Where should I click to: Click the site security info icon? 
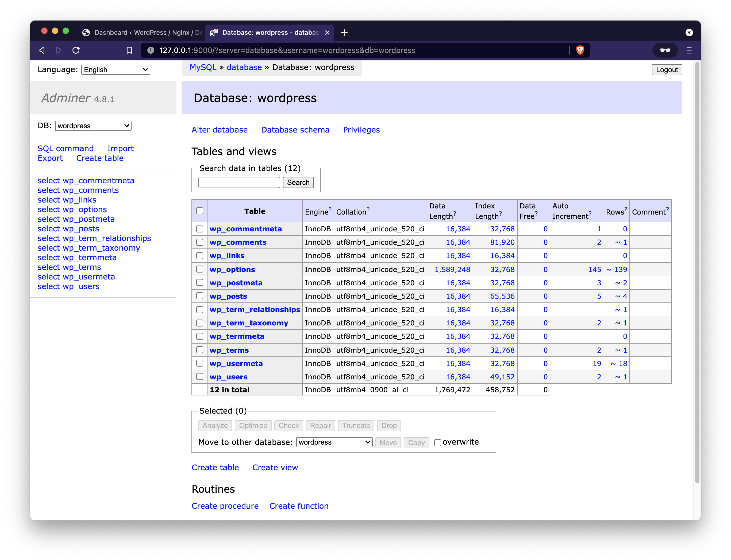[x=151, y=50]
